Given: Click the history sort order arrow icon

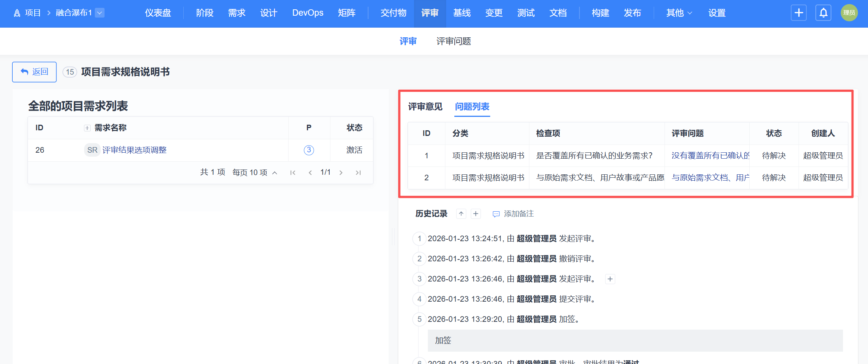Looking at the screenshot, I should [x=461, y=214].
